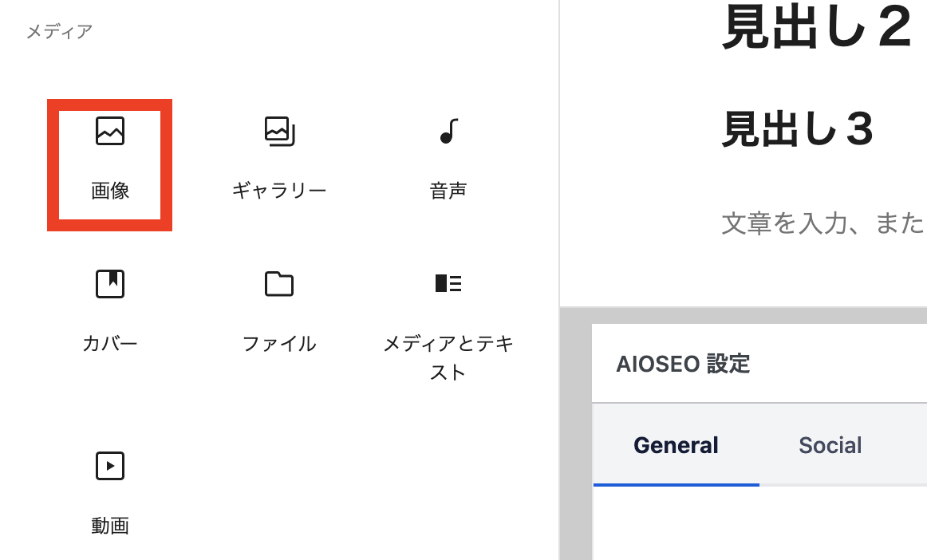Open the Social tab
Image resolution: width=927 pixels, height=560 pixels.
point(830,445)
